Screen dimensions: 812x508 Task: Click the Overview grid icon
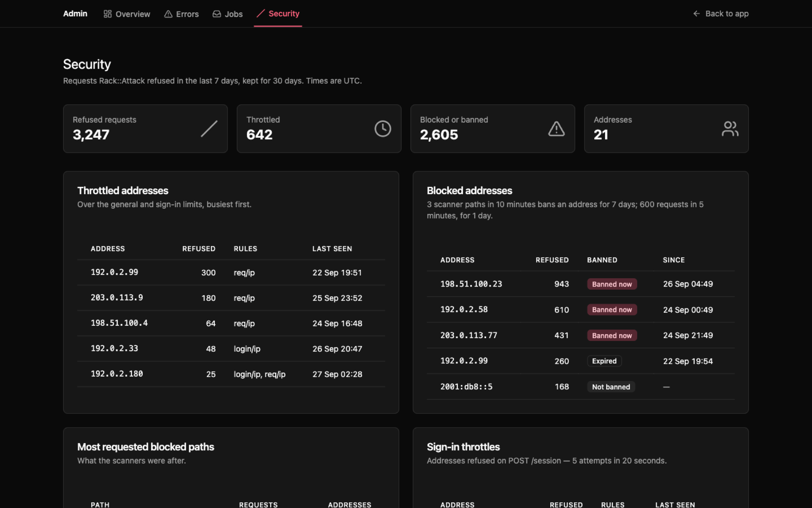tap(107, 14)
